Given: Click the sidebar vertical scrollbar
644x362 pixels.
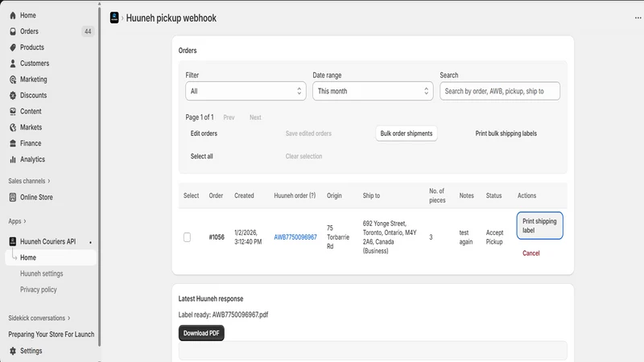Looking at the screenshot, I should (x=99, y=176).
